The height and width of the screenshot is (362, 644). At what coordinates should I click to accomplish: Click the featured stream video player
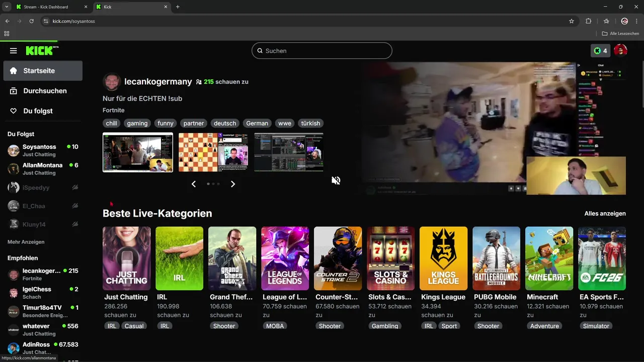[x=492, y=128]
